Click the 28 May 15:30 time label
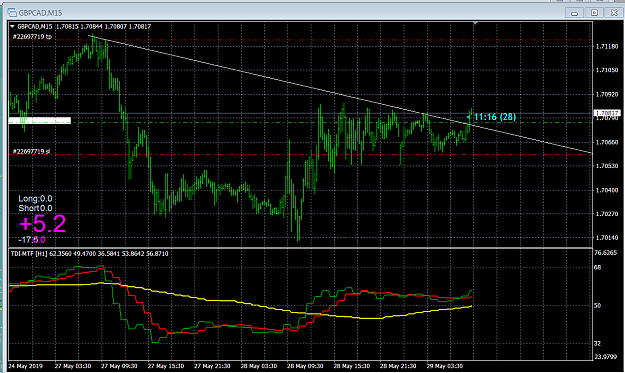 tap(352, 366)
